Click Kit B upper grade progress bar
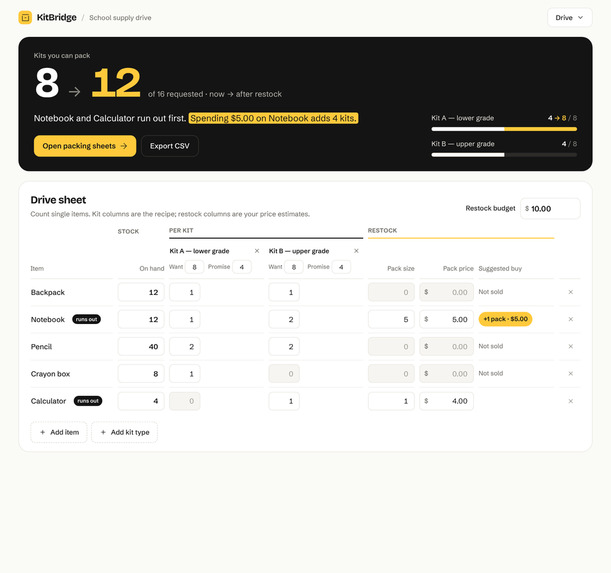611x573 pixels. pyautogui.click(x=504, y=155)
